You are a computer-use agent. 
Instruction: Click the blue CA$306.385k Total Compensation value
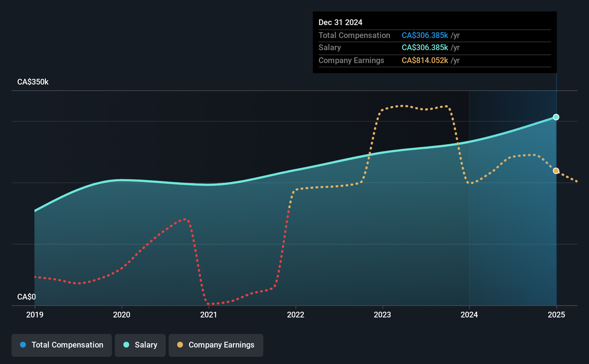[425, 35]
